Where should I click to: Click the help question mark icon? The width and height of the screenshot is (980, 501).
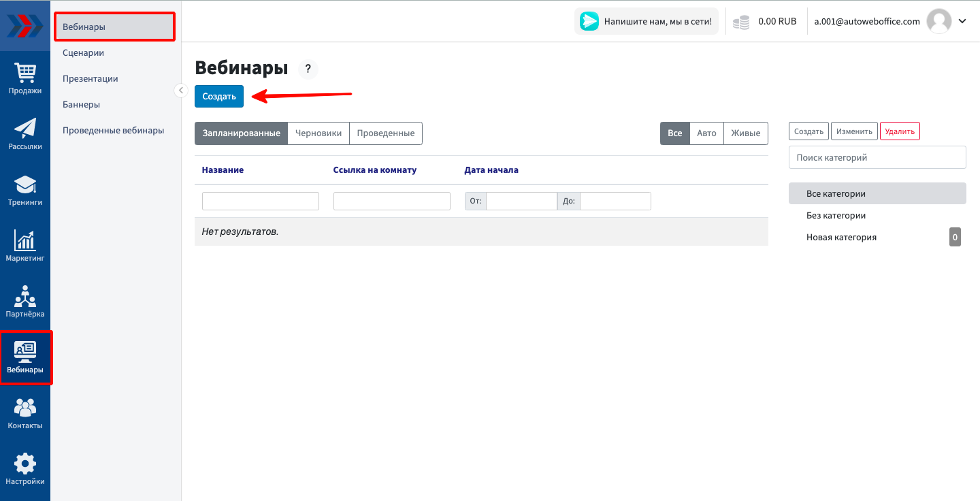pos(308,69)
